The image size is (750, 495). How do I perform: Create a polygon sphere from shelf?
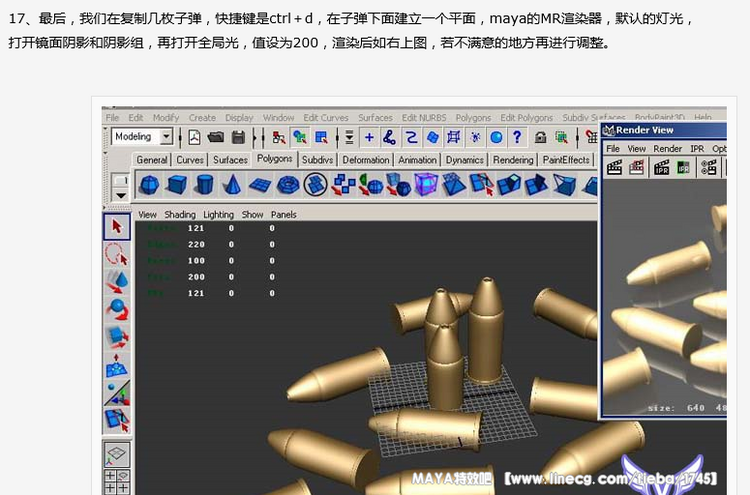(150, 185)
